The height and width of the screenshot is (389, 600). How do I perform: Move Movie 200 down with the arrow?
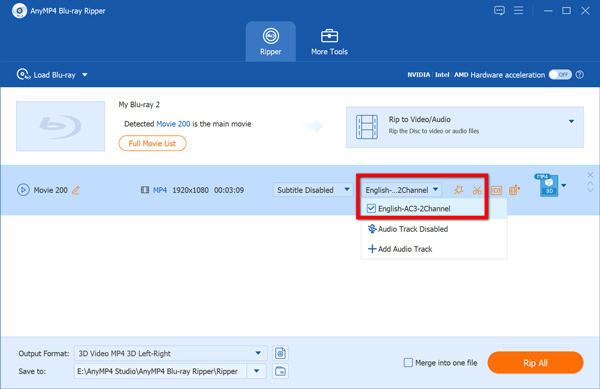[x=590, y=190]
